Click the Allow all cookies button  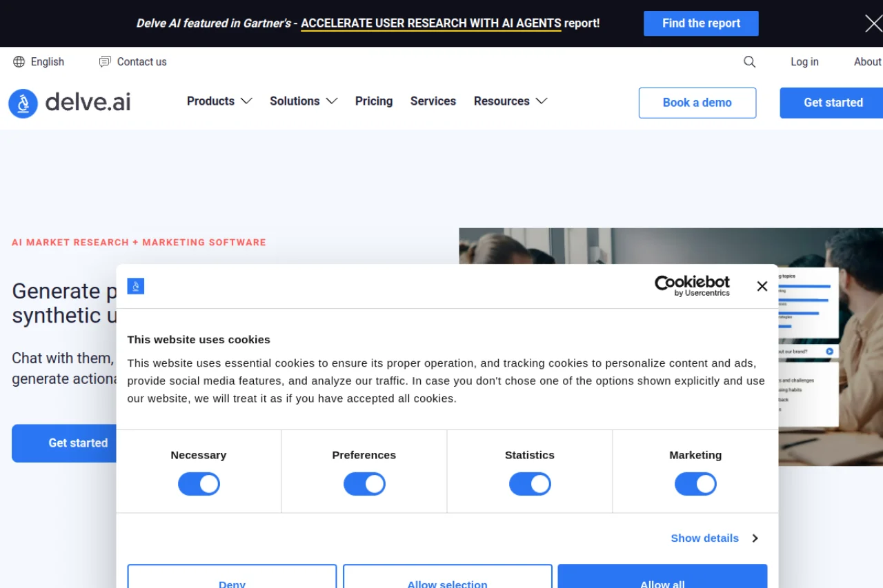click(662, 576)
